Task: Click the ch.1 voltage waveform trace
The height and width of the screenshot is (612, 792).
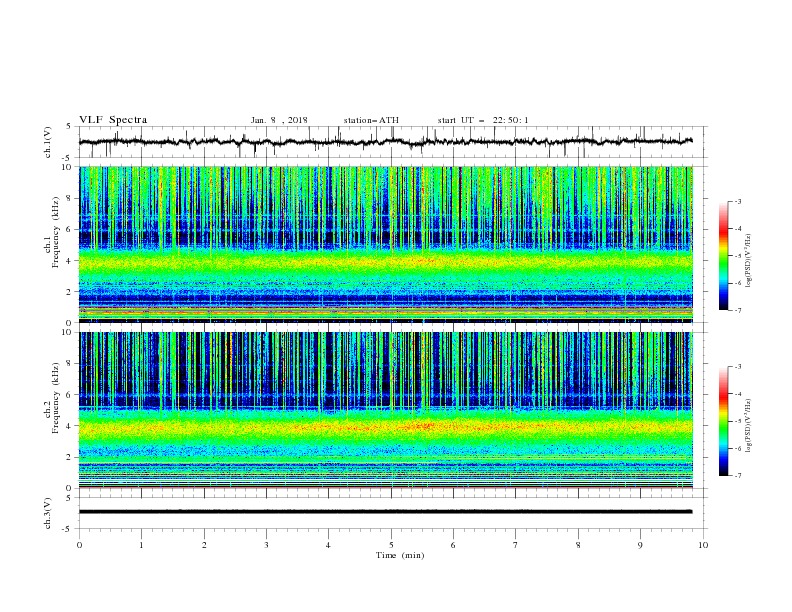Action: click(x=385, y=142)
